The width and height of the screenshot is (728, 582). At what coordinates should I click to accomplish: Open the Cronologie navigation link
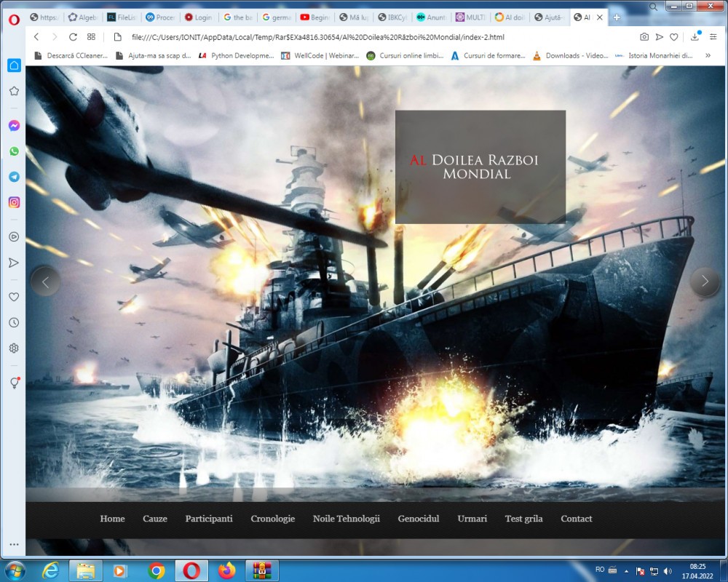[273, 519]
